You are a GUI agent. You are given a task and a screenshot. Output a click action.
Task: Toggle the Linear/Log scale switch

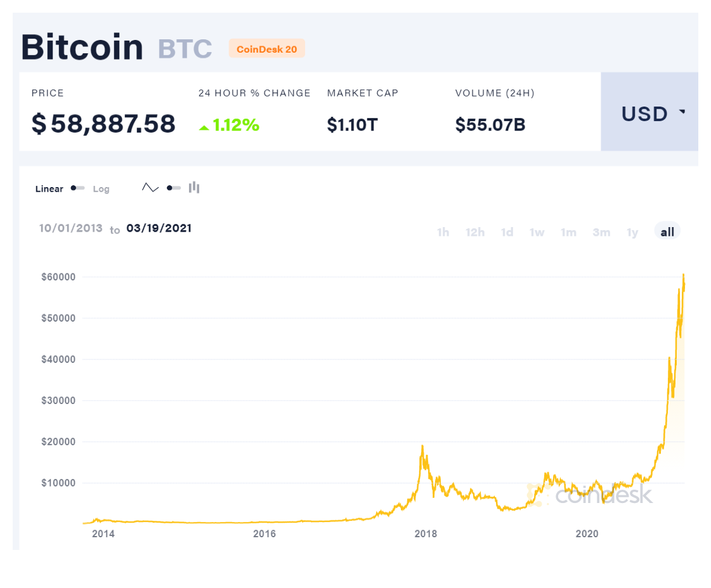coord(77,188)
